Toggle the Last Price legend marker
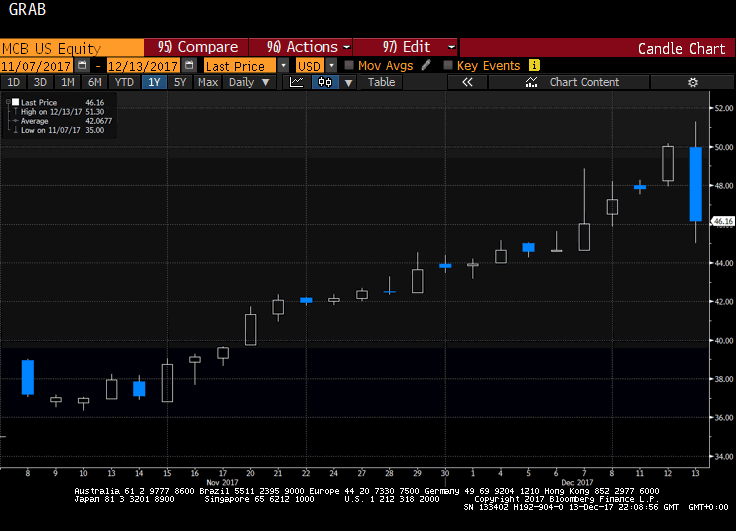Viewport: 736px width, 531px height. (14, 102)
